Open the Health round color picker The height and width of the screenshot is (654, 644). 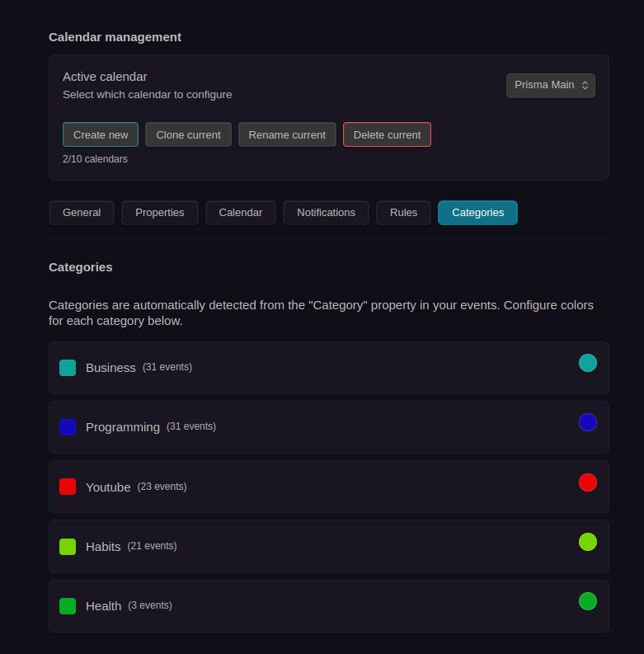(588, 601)
